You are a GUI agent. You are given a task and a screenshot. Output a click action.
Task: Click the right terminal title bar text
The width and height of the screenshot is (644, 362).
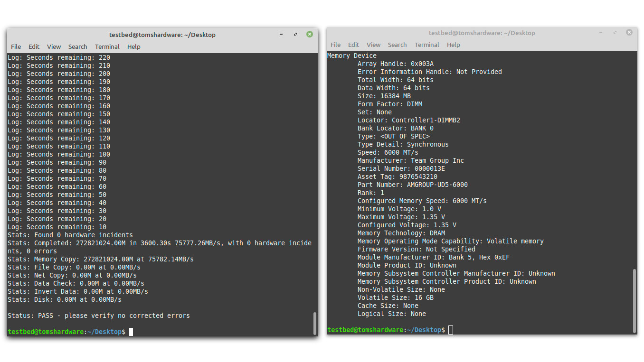pos(482,33)
